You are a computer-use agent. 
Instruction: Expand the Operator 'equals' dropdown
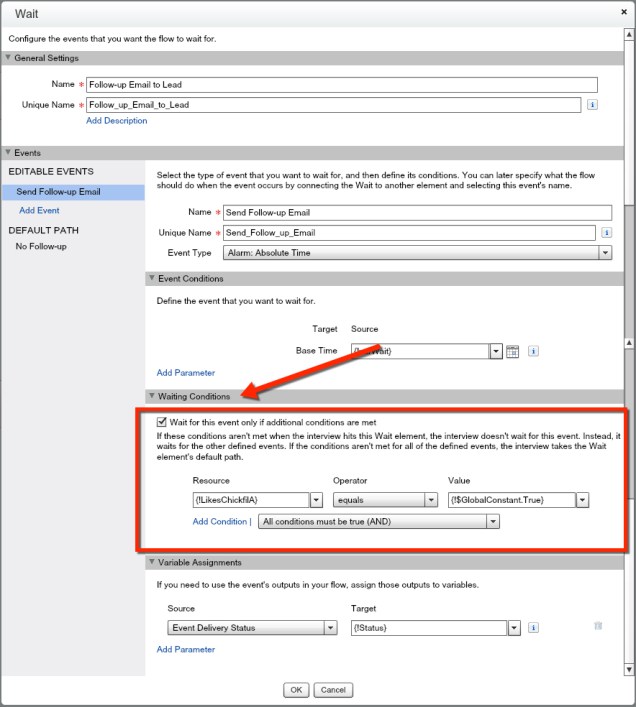[431, 500]
